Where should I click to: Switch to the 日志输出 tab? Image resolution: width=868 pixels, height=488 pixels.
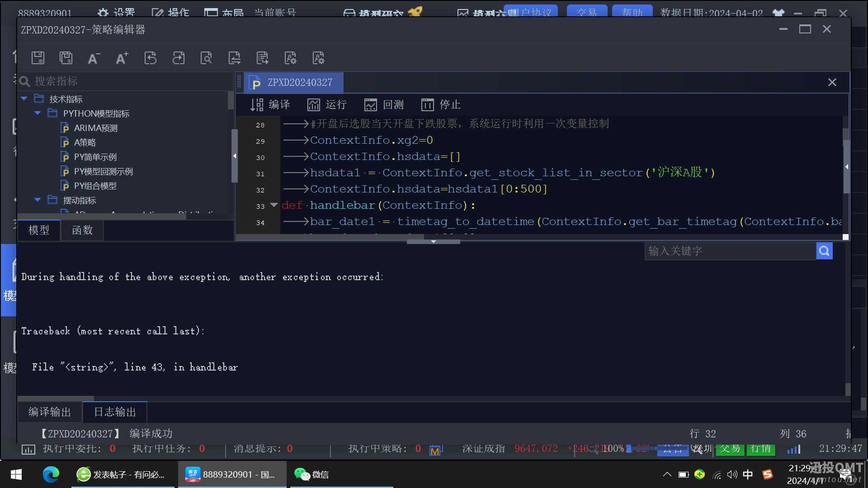pos(115,412)
